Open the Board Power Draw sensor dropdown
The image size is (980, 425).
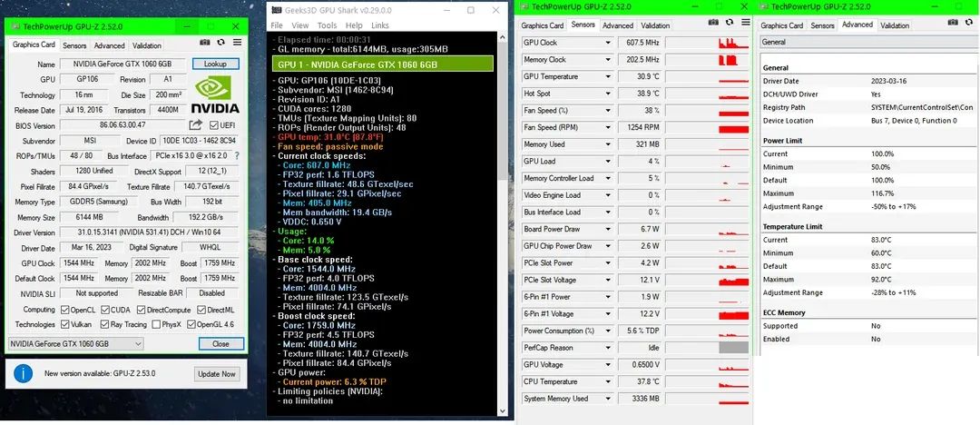tap(607, 229)
